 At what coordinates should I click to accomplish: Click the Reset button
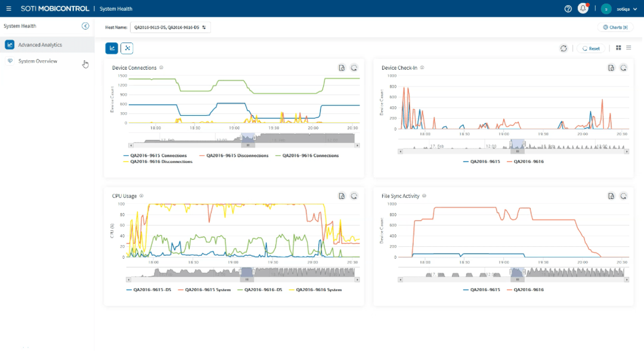tap(591, 48)
